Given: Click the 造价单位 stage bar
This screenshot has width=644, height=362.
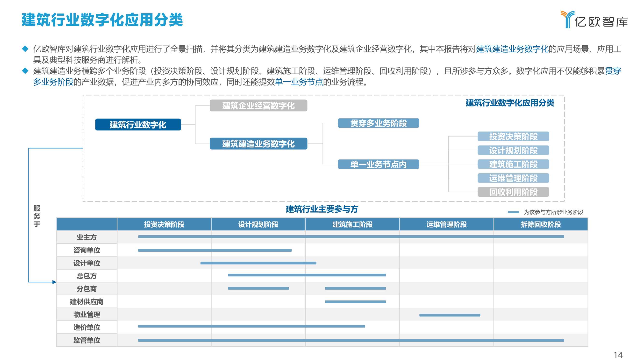Looking at the screenshot, I should [x=251, y=326].
